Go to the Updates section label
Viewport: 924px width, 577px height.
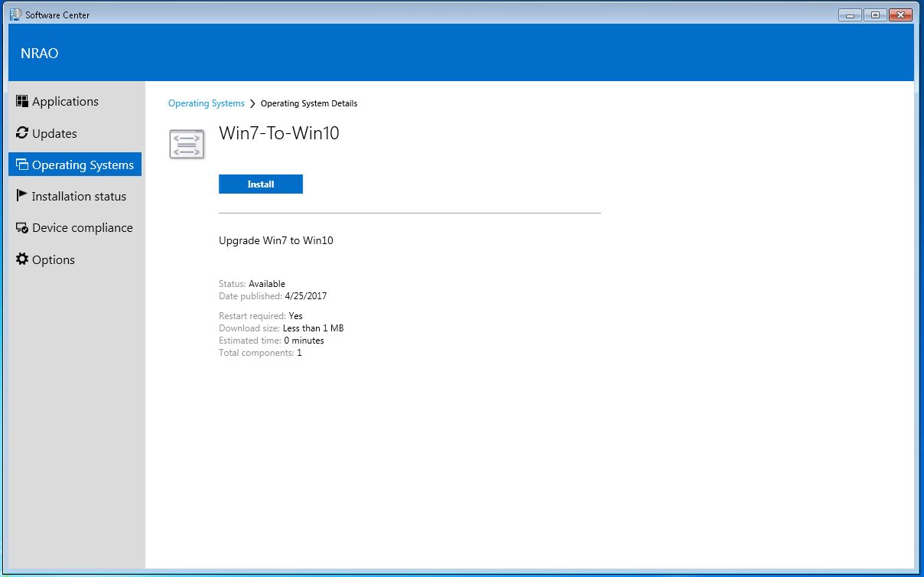pos(54,134)
